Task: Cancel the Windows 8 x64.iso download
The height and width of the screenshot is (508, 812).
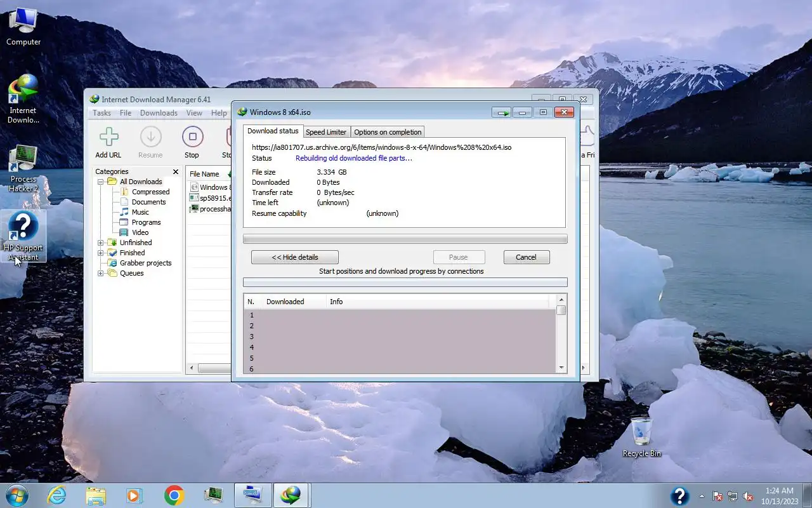Action: point(526,257)
